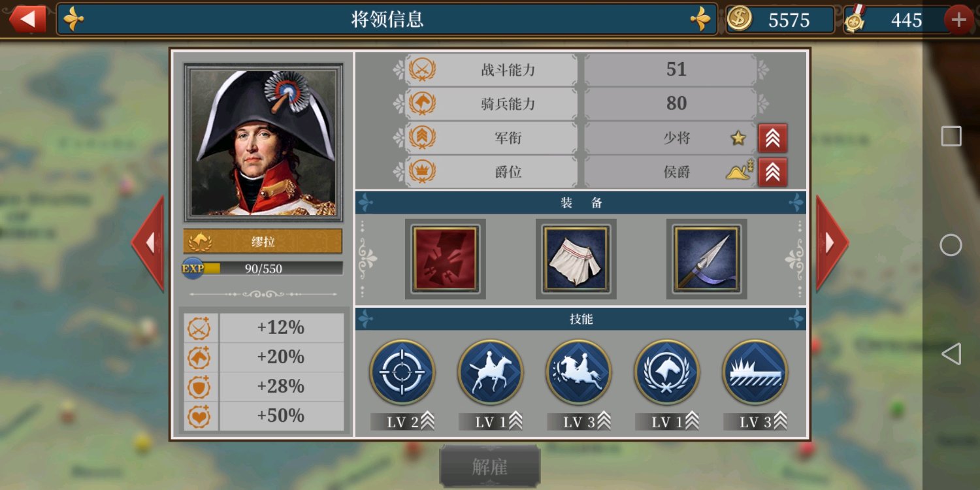
Task: Upgrade noble title 侯爵 with red arrow
Action: tap(772, 172)
